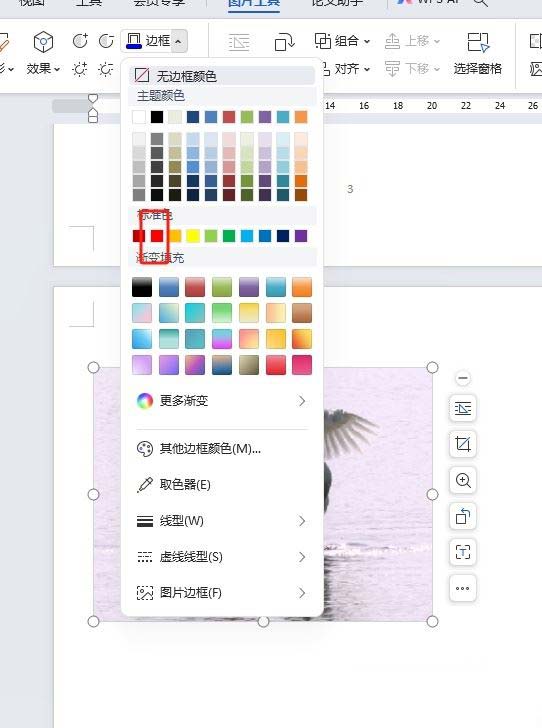Choose the bright red standard color

click(x=157, y=236)
